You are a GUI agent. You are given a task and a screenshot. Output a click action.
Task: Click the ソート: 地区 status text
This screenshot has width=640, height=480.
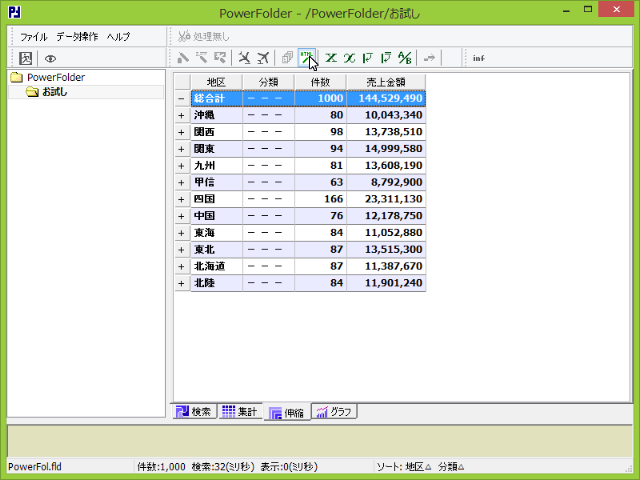click(x=404, y=467)
